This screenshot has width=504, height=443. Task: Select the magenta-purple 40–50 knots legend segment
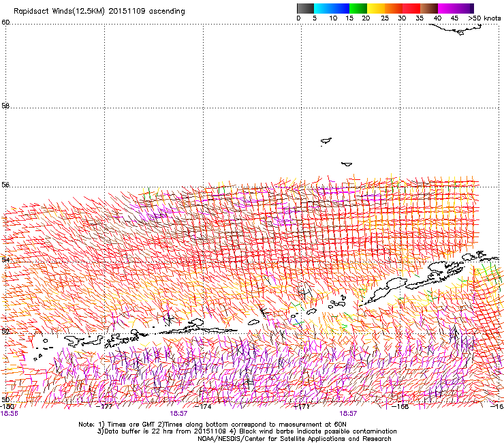(456, 8)
